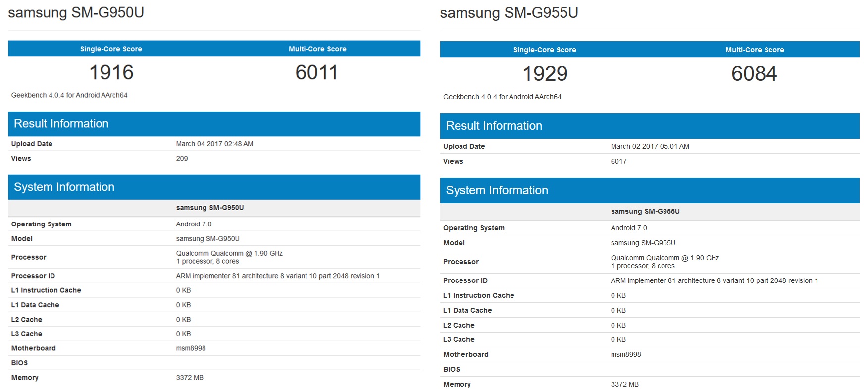Select 3372 MB memory value for SM-G955U
Viewport: 868px width, 392px height.
click(624, 384)
